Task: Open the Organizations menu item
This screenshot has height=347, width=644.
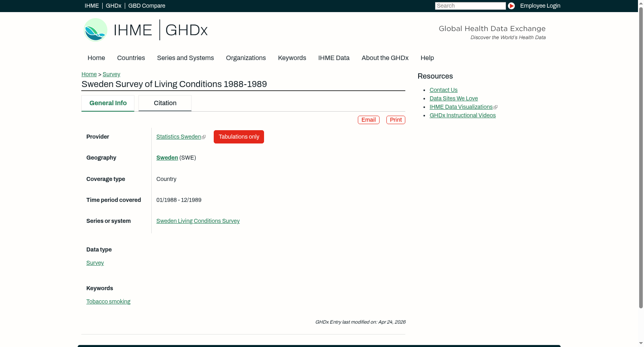Action: pos(246,58)
